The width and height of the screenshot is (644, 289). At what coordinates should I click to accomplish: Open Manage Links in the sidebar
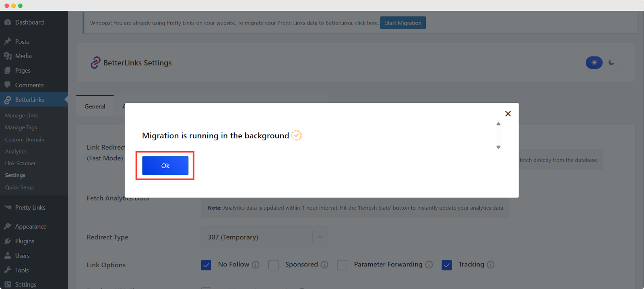tap(22, 116)
